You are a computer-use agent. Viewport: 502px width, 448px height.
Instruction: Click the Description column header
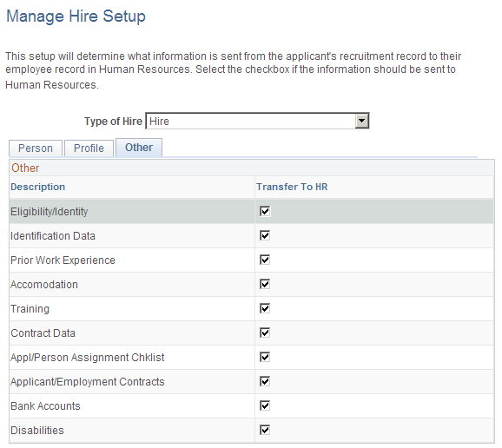(37, 187)
